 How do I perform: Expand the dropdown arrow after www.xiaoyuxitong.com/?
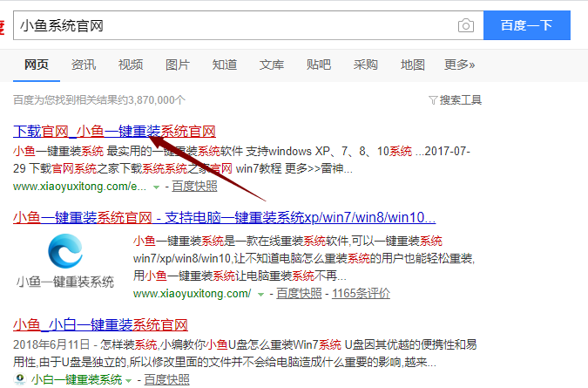[260, 295]
